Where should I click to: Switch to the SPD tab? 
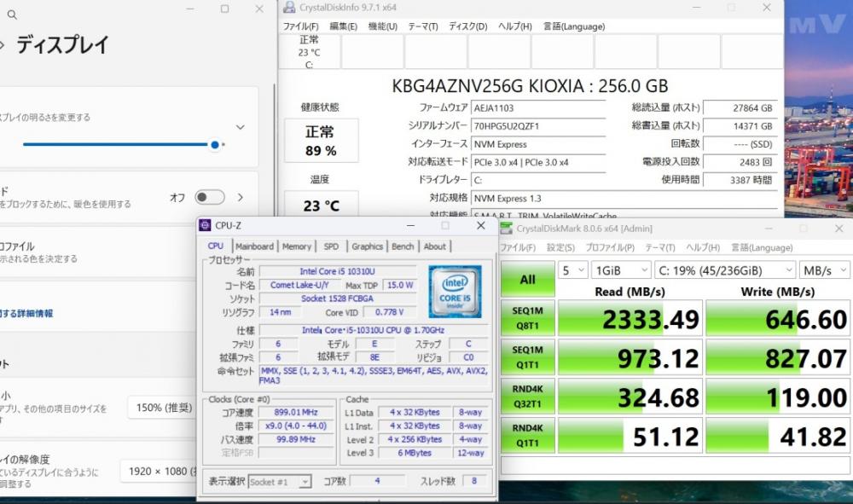(x=331, y=246)
